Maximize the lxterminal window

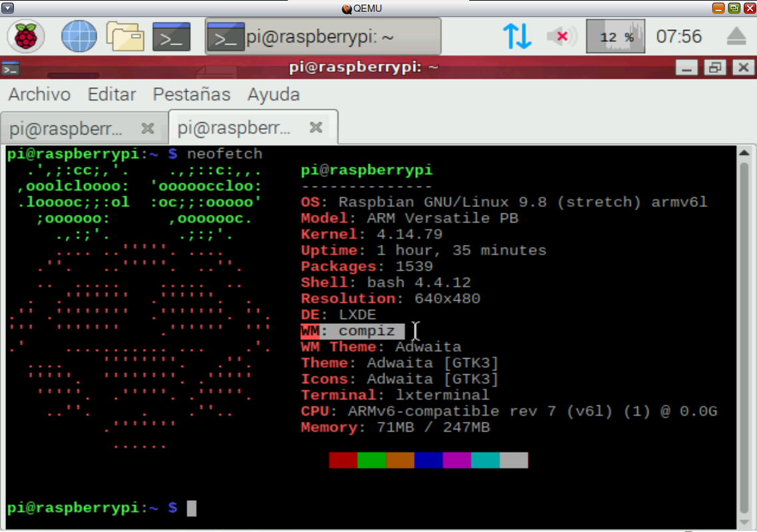[x=715, y=67]
